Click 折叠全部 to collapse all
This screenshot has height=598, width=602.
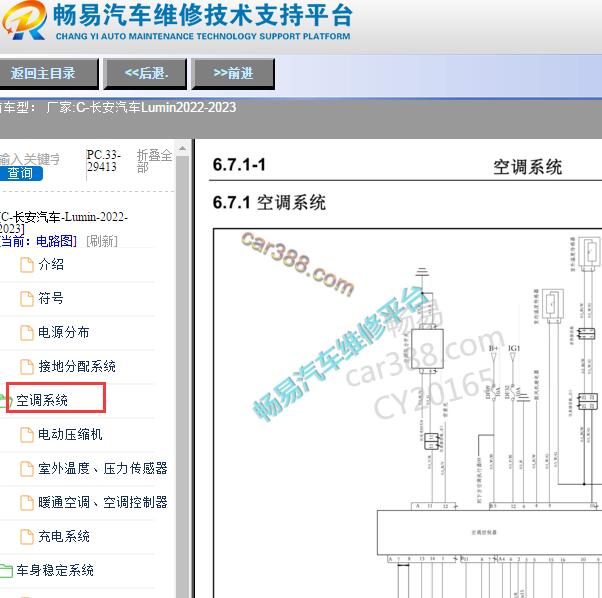[154, 161]
